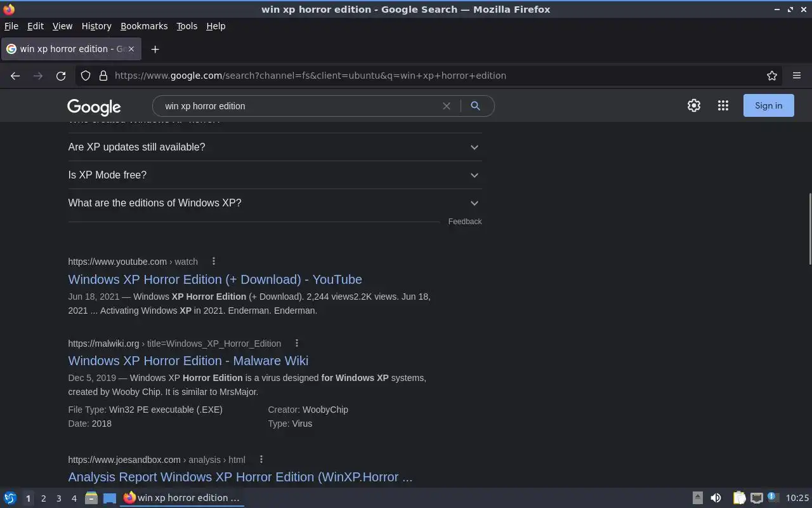Click the Sign in button
This screenshot has width=812, height=508.
pos(768,105)
